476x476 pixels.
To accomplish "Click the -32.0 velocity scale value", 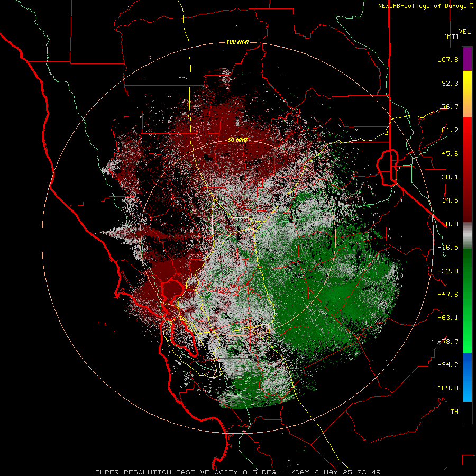I will [x=448, y=271].
